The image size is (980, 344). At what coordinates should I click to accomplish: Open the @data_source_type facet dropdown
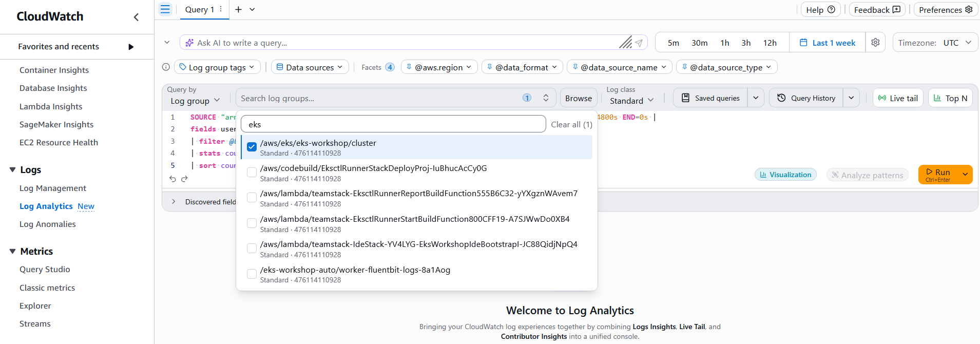727,67
